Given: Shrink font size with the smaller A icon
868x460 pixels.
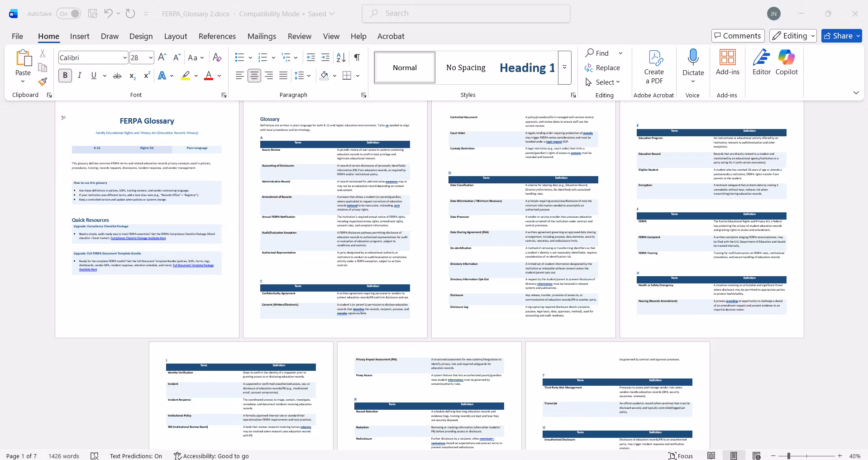Looking at the screenshot, I should click(177, 57).
